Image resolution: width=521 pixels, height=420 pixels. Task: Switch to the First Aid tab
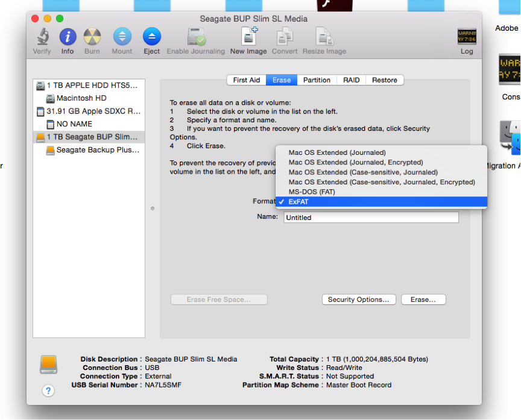[x=247, y=80]
